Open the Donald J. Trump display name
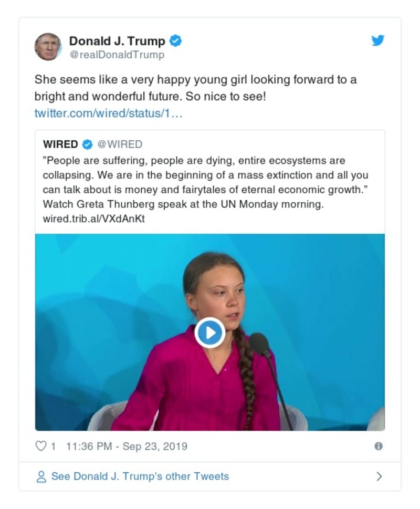Viewport: 420px width, 509px height. (x=117, y=41)
